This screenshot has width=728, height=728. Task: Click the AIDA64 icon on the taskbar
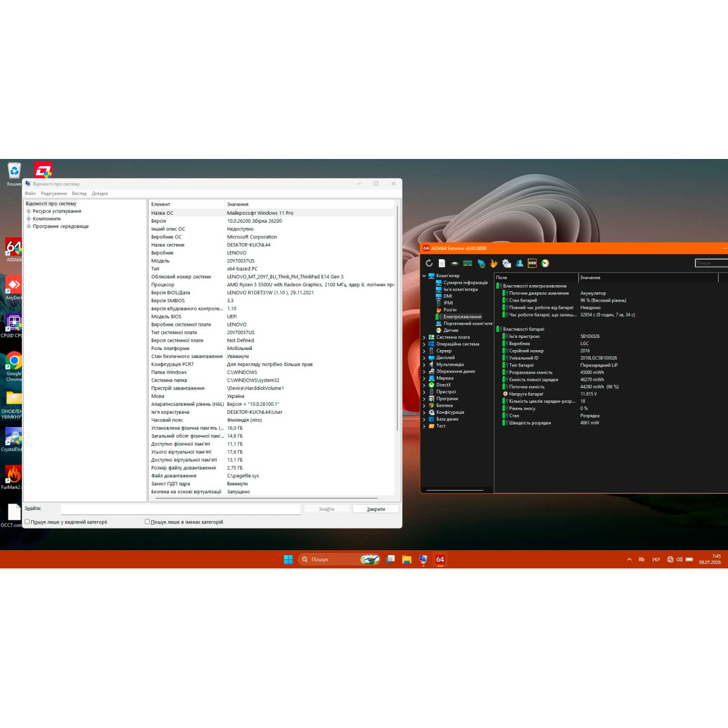coord(440,559)
